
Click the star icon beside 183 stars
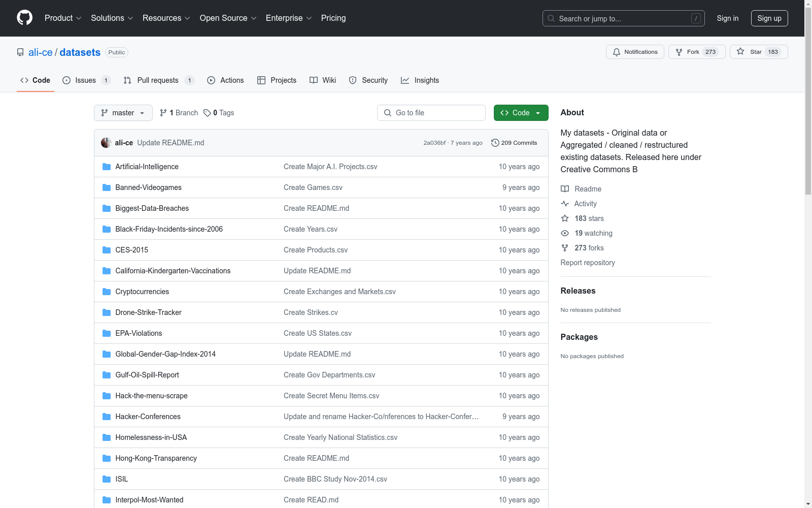tap(565, 218)
